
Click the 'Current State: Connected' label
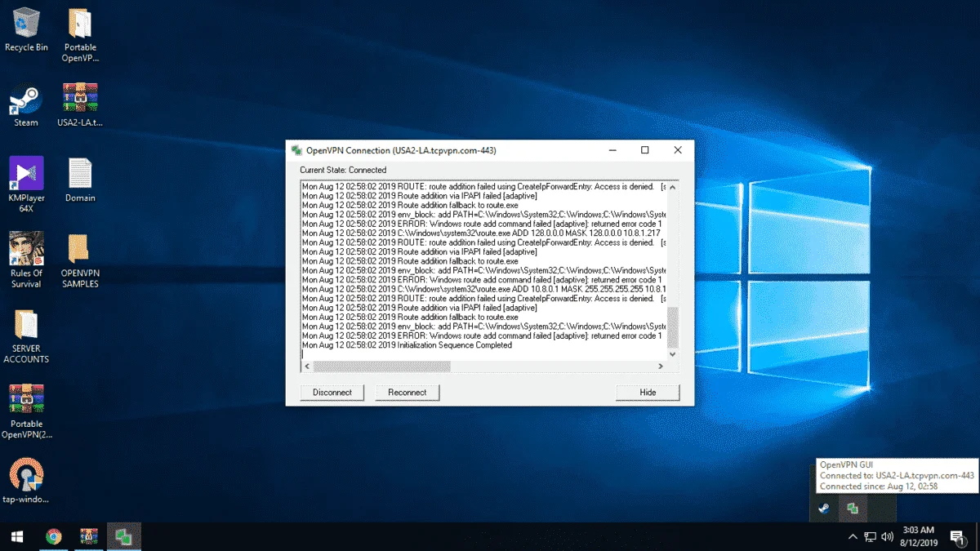pyautogui.click(x=343, y=170)
